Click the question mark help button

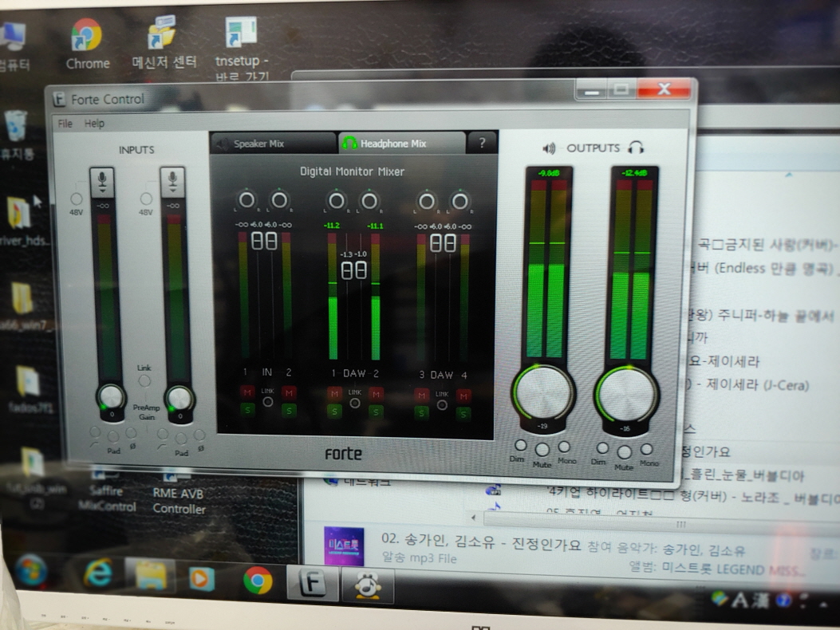482,143
